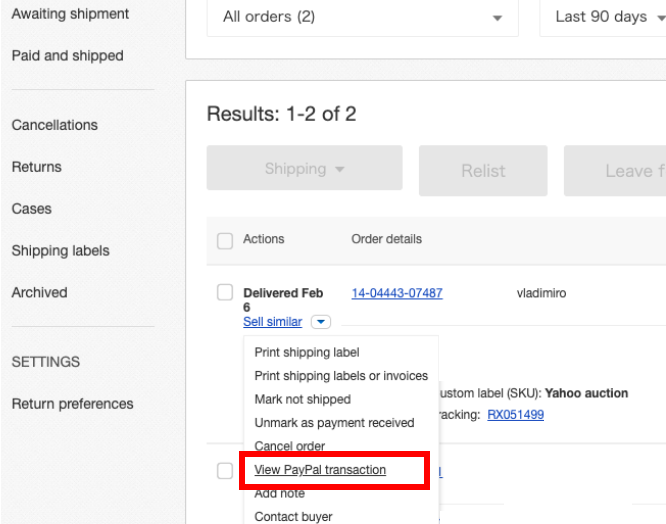Image resolution: width=666 pixels, height=524 pixels.
Task: Expand the Shipping bulk action dropdown
Action: 304,169
